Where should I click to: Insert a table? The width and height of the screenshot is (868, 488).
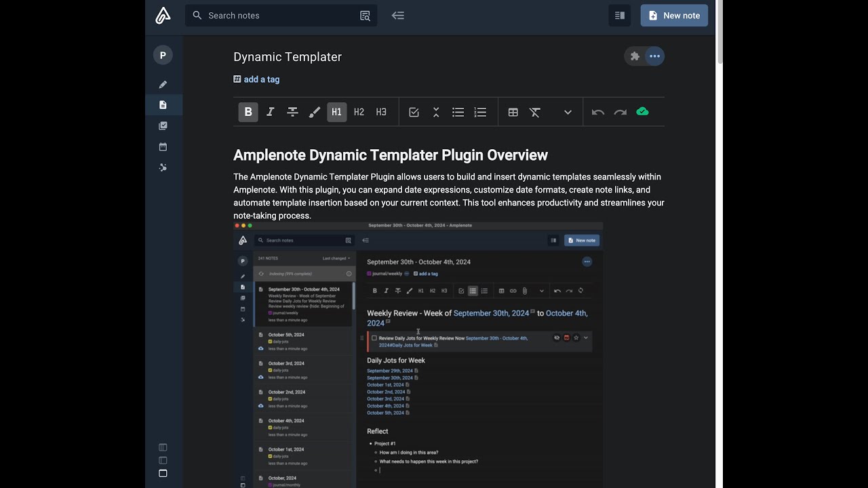[513, 113]
